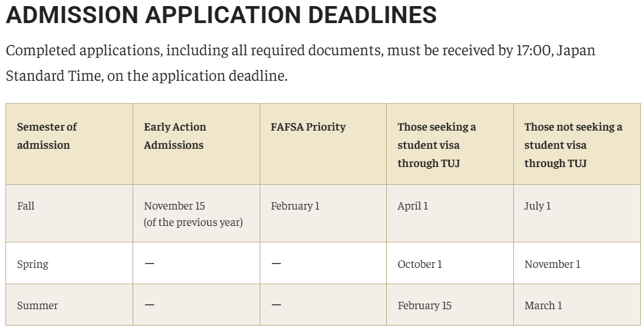This screenshot has width=644, height=328.
Task: Select the February 15 Summer deadline
Action: [424, 306]
